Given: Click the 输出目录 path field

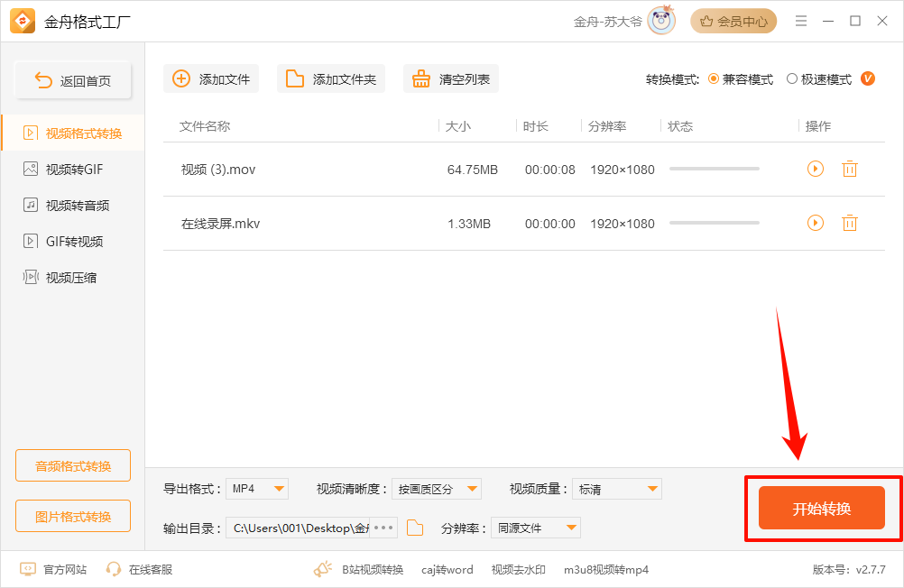Looking at the screenshot, I should (x=298, y=528).
